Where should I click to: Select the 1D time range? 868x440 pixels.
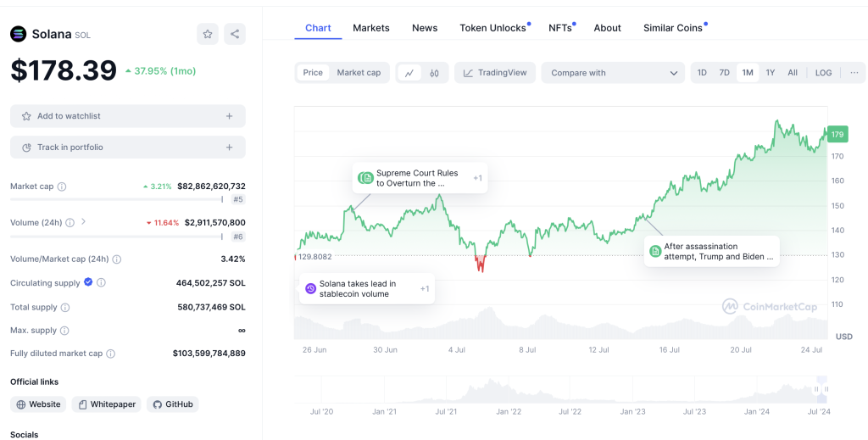(702, 73)
